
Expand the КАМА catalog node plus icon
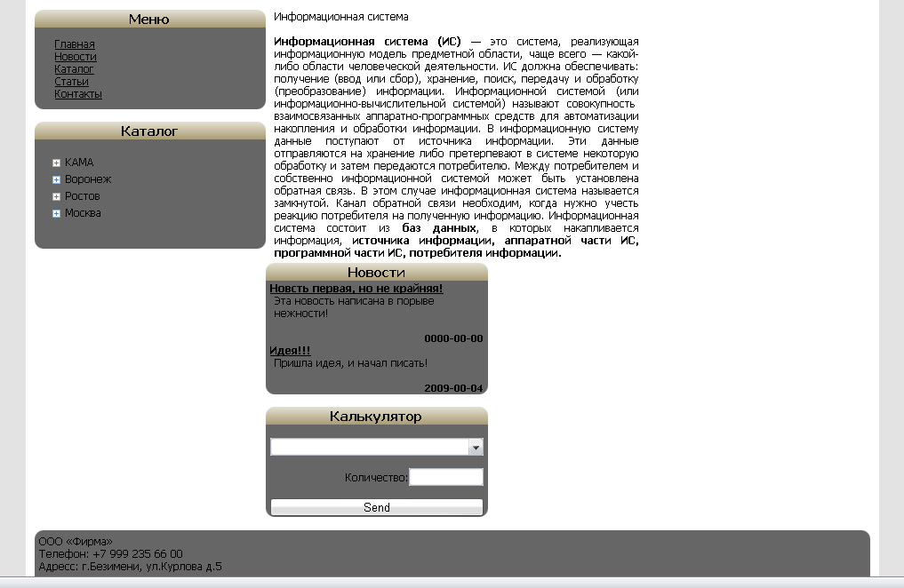click(x=57, y=163)
